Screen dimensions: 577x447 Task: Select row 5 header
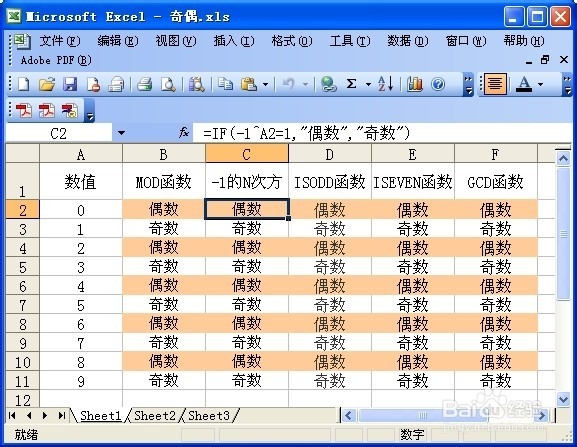[22, 267]
